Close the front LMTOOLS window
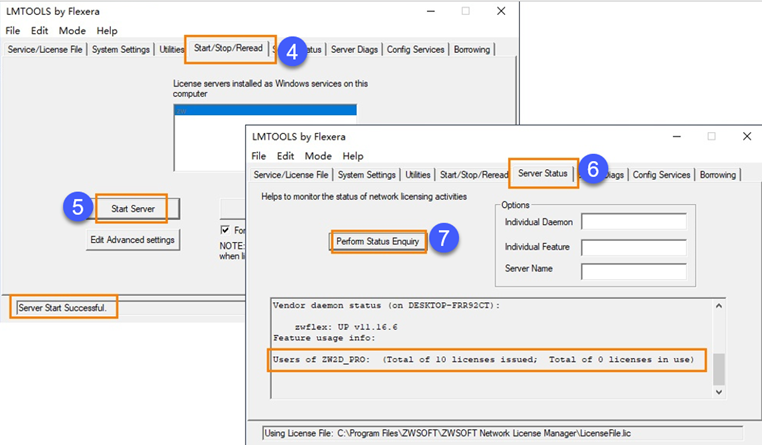The height and width of the screenshot is (445, 762). tap(747, 136)
